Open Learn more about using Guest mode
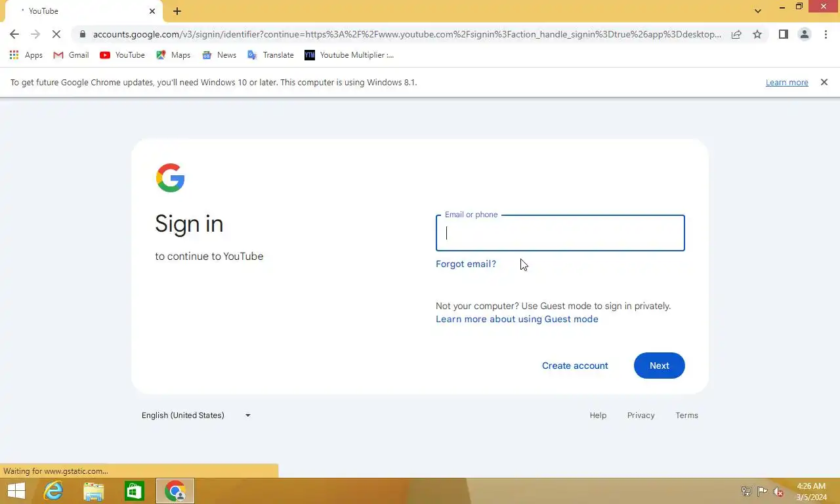840x504 pixels. click(517, 319)
